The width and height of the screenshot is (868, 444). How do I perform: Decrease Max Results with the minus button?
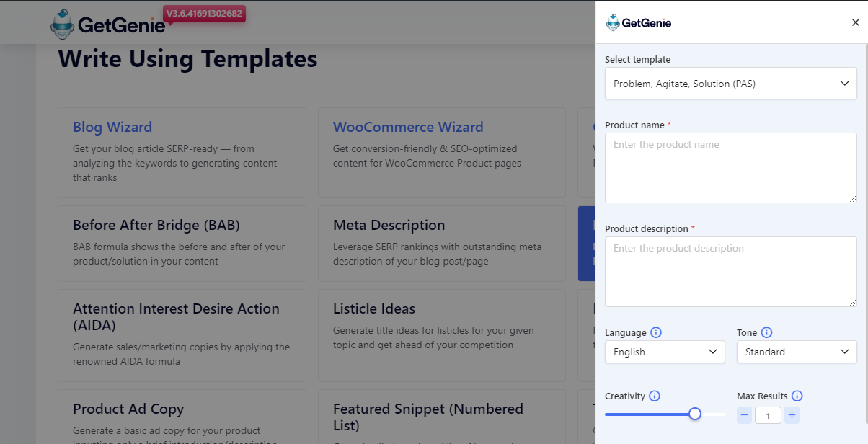pyautogui.click(x=745, y=415)
